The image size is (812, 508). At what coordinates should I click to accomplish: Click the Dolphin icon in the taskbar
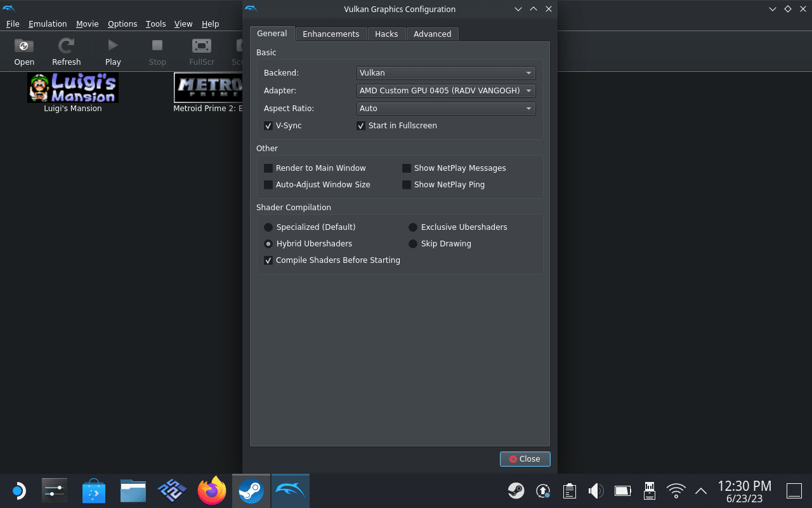290,490
